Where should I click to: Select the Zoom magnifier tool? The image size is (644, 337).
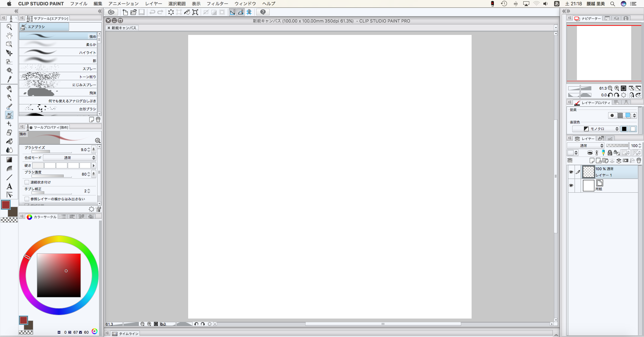click(x=9, y=27)
